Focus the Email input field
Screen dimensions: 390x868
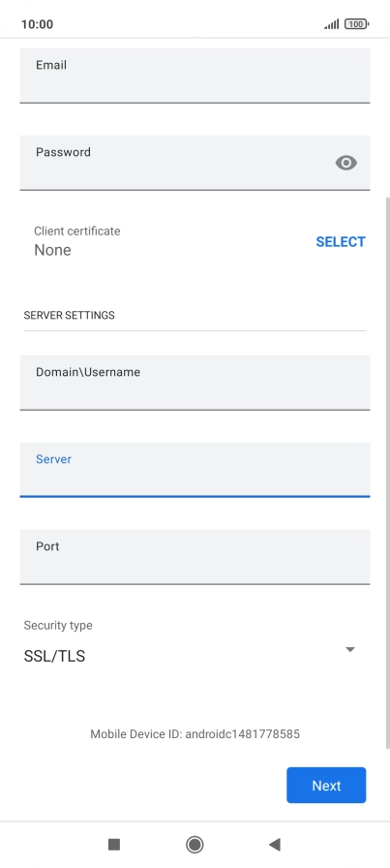tap(195, 76)
